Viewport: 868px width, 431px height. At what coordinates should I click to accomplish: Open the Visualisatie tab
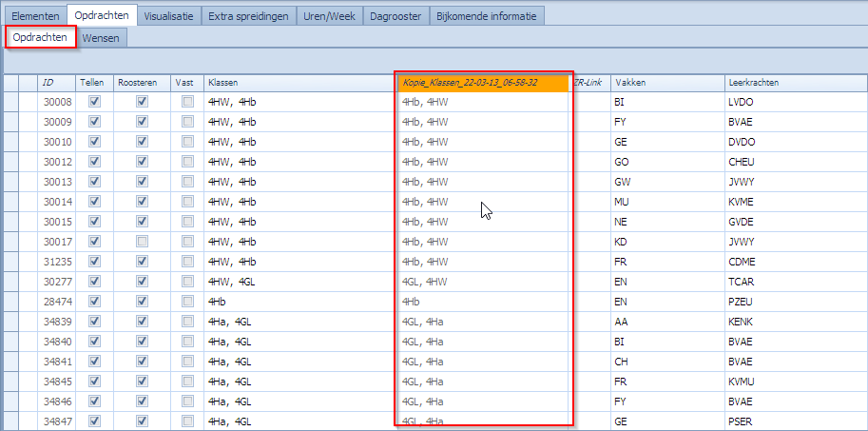point(169,16)
